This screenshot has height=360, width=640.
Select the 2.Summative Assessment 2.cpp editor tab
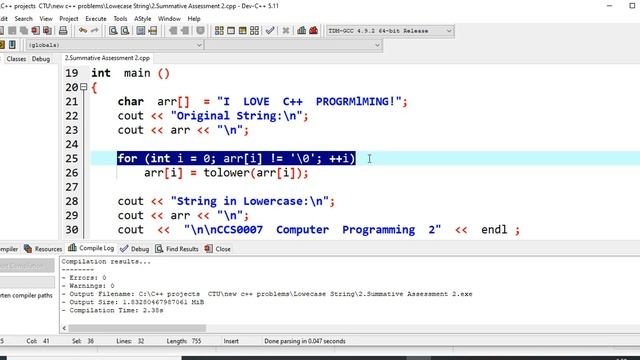tap(107, 58)
